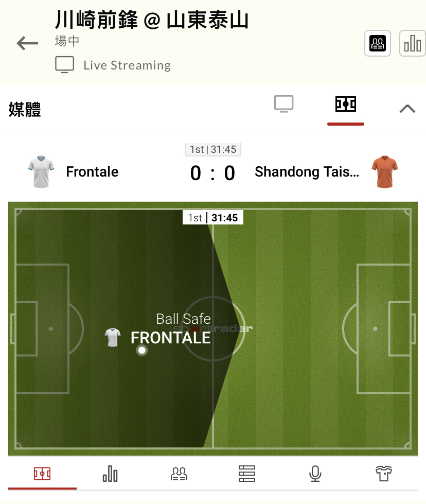Image resolution: width=426 pixels, height=504 pixels.
Task: Collapse the 媒體 section chevron
Action: tap(407, 109)
